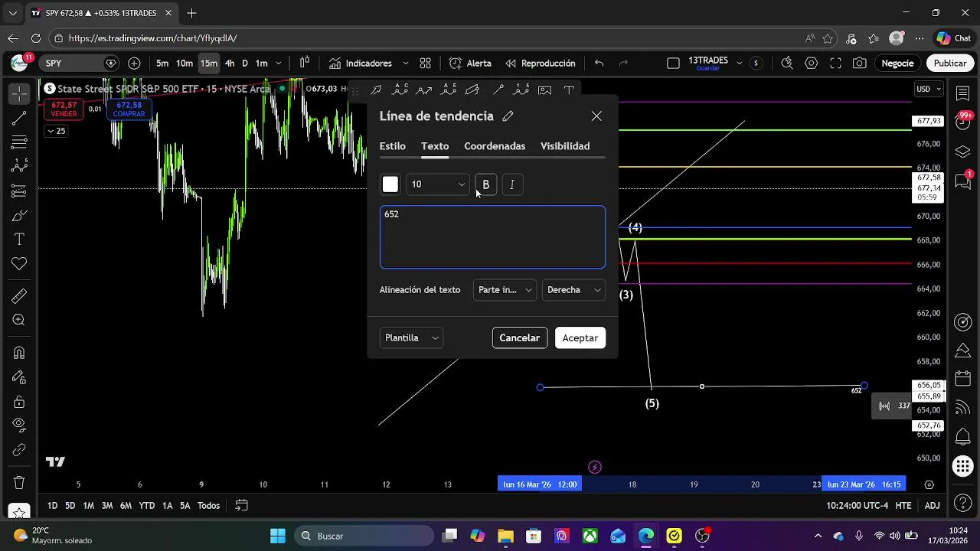Click the plus to add compare symbol
This screenshot has height=551, width=980.
[x=134, y=64]
